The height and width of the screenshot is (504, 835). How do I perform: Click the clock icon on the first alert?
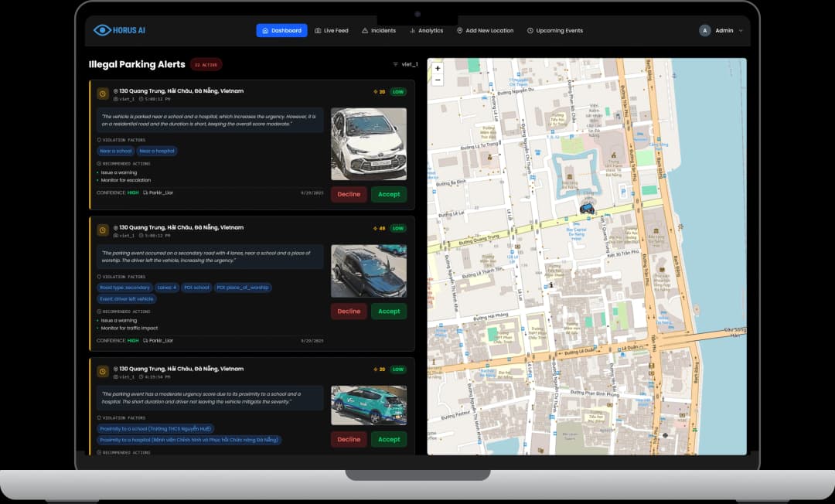click(x=103, y=94)
